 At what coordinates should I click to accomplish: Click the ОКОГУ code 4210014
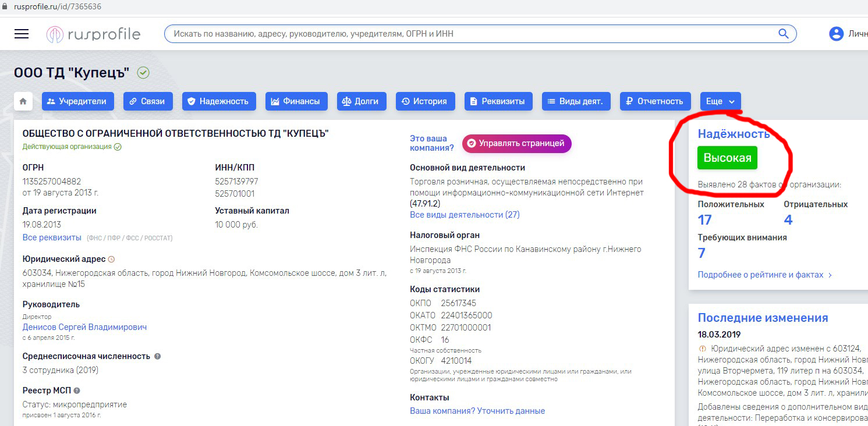click(x=456, y=361)
